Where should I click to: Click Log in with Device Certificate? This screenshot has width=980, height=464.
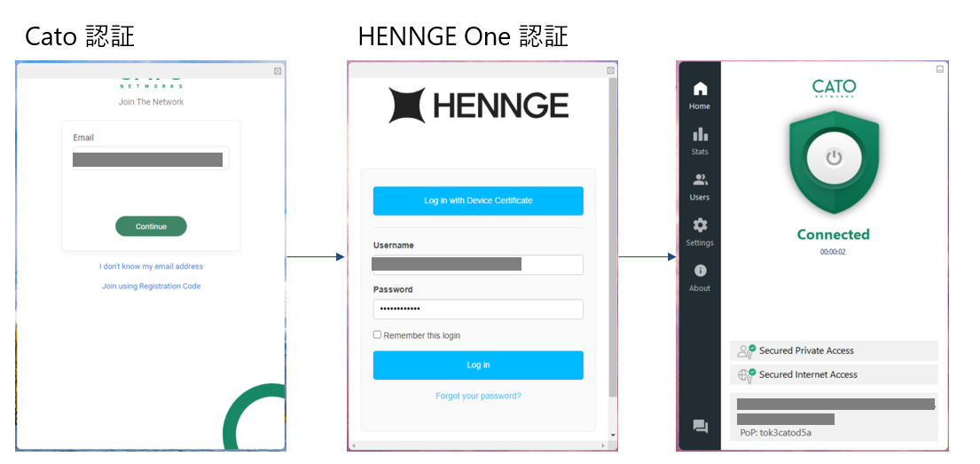[x=478, y=201]
